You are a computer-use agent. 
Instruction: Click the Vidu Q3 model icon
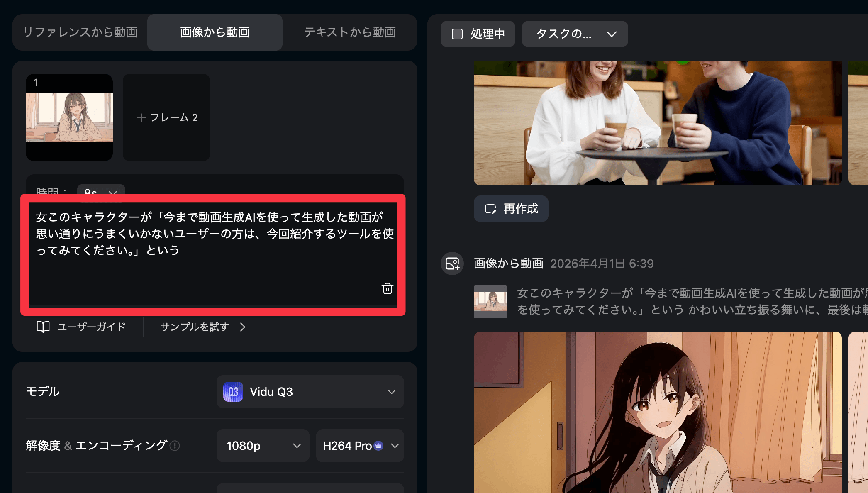pos(233,392)
